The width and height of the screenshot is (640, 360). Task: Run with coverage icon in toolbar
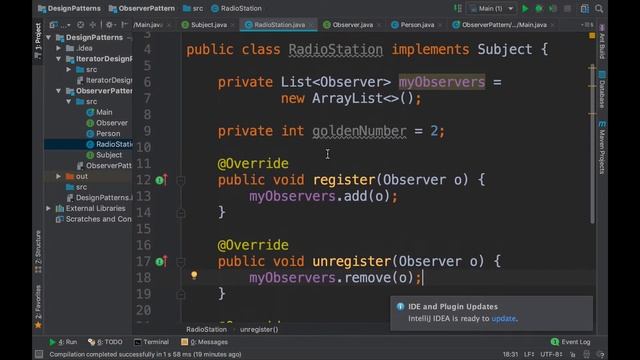[x=553, y=9]
